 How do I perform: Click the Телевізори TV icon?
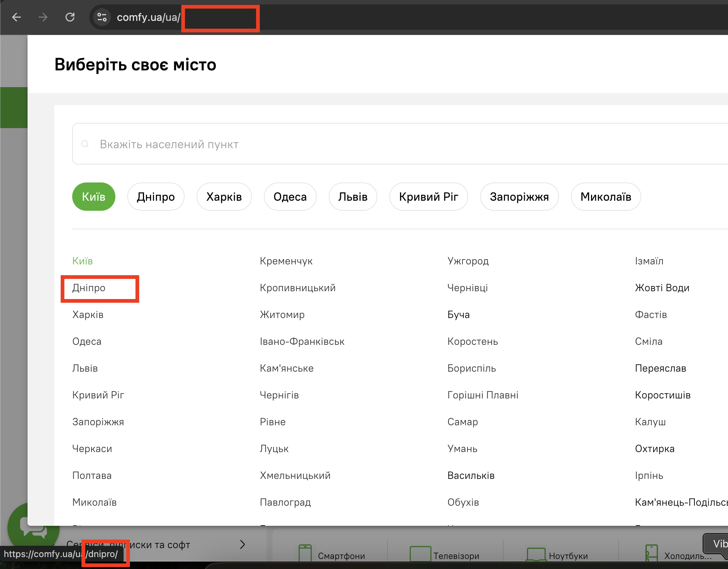pos(420,554)
